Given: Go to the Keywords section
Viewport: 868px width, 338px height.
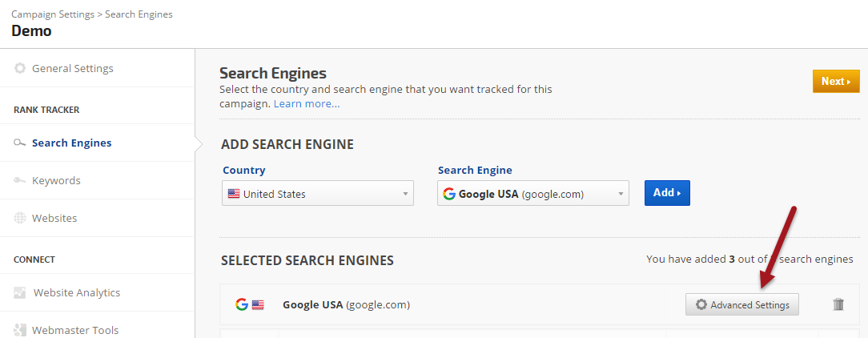Looking at the screenshot, I should [56, 180].
